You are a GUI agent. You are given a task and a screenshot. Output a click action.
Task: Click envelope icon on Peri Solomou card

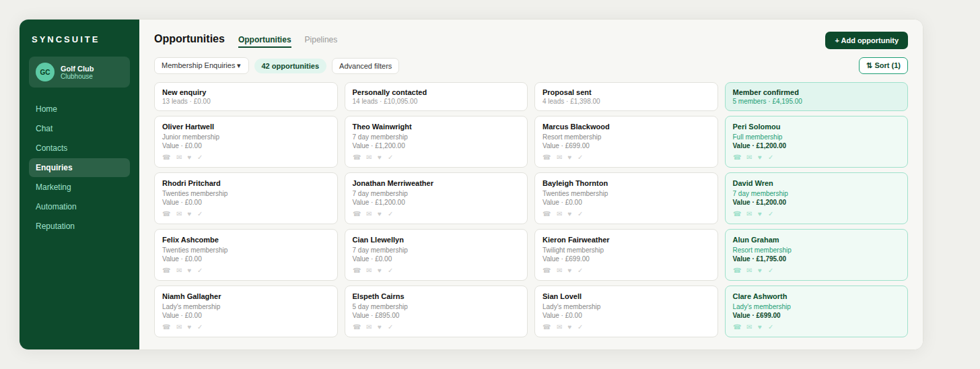tap(749, 157)
